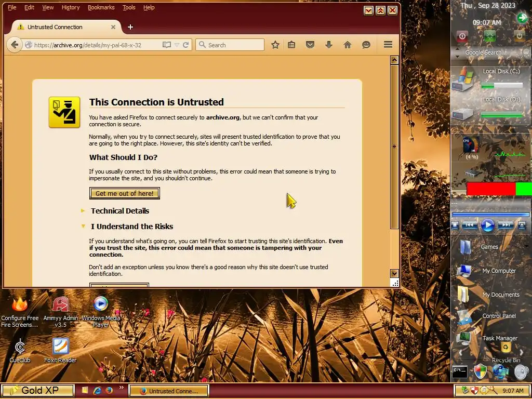Click the yellow standby power sidebar button
Screen dimensions: 532x399
point(519,36)
